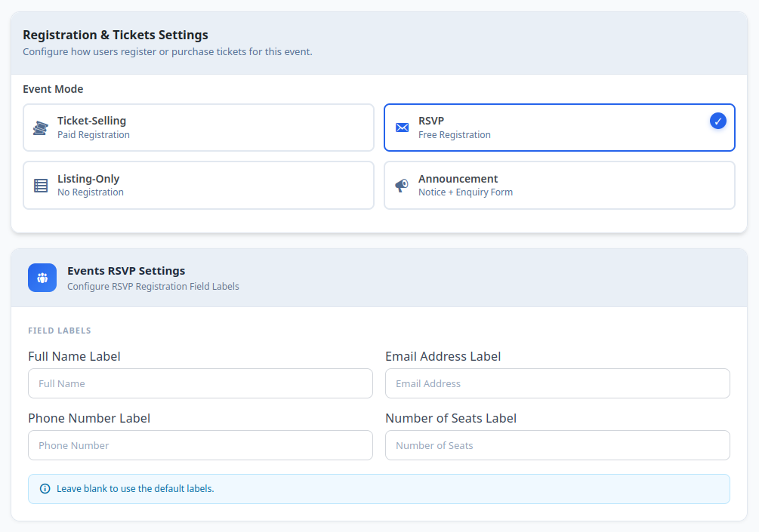Viewport: 759px width, 532px height.
Task: Click the 'No Registration' subtitle text
Action: tap(91, 192)
